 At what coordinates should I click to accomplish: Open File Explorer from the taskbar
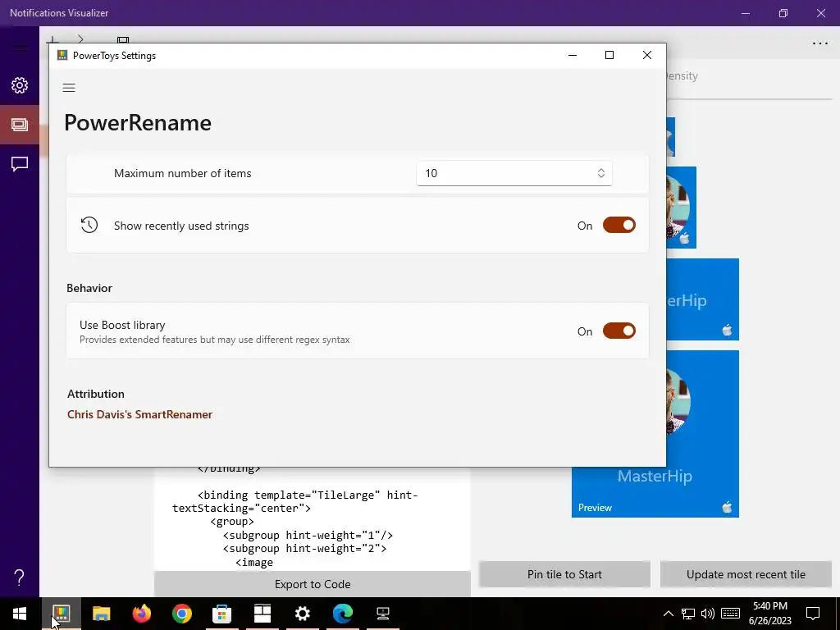coord(101,614)
